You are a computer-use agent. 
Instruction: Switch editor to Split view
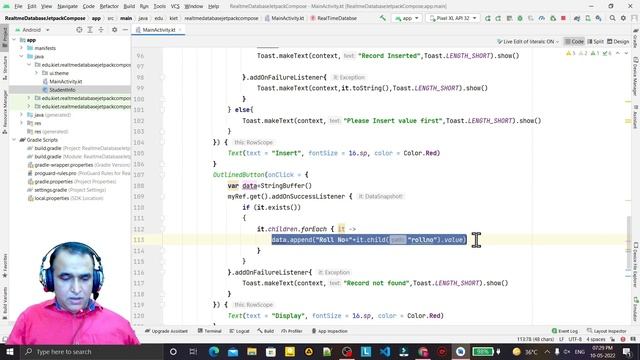pyautogui.click(x=596, y=42)
